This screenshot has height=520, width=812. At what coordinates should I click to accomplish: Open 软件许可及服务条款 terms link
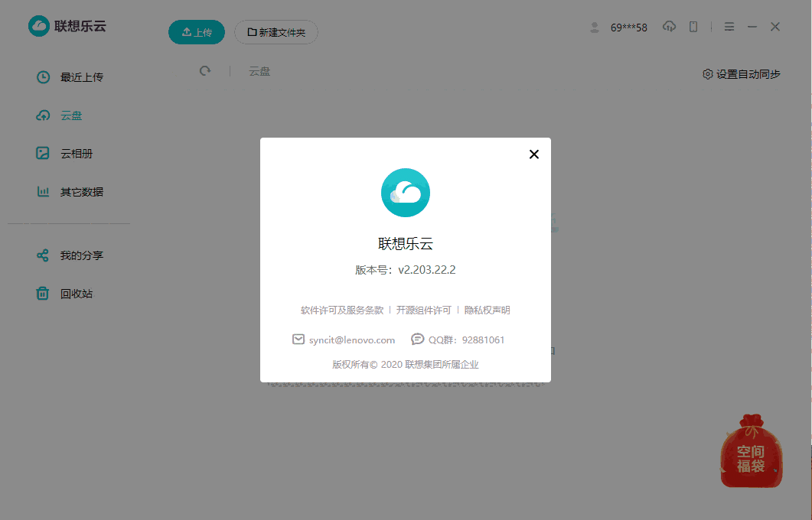pos(341,310)
